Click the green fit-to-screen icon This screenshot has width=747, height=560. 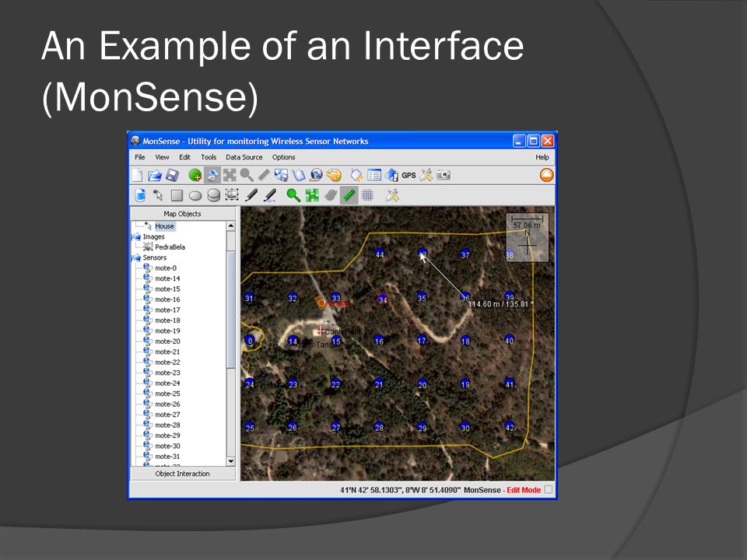[x=312, y=195]
